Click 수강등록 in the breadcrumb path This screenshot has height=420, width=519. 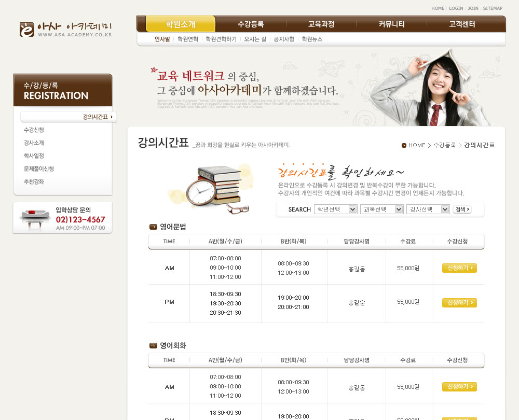tap(444, 145)
